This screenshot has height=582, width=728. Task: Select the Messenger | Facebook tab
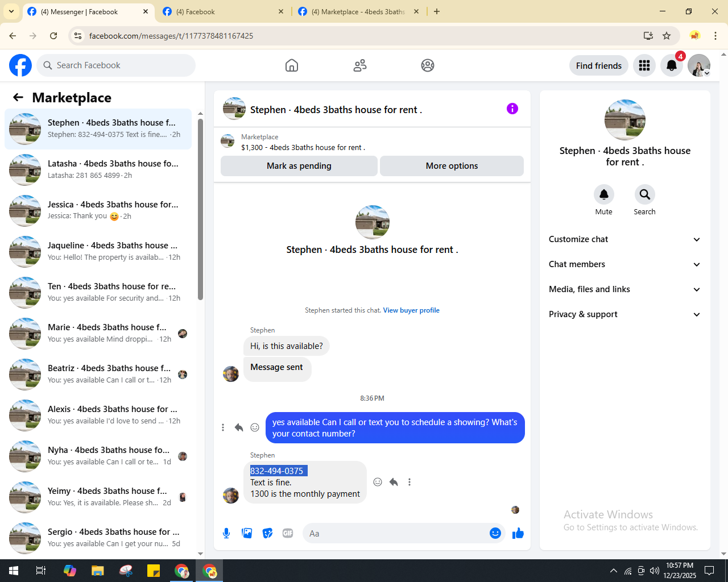pyautogui.click(x=88, y=11)
